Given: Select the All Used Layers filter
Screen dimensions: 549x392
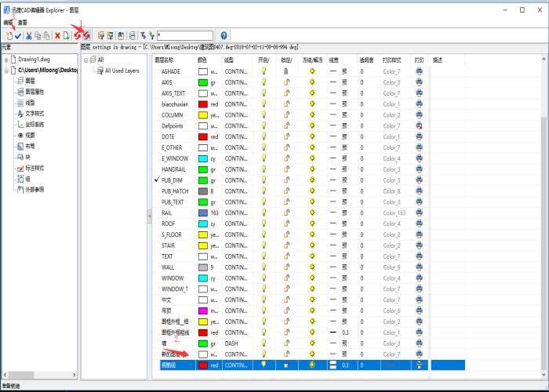Looking at the screenshot, I should (x=122, y=71).
